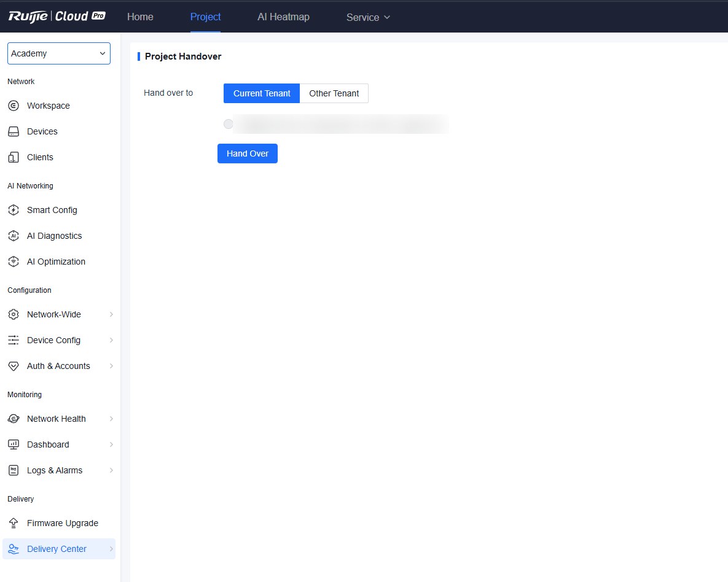Expand the Network Health chevron

tap(111, 419)
